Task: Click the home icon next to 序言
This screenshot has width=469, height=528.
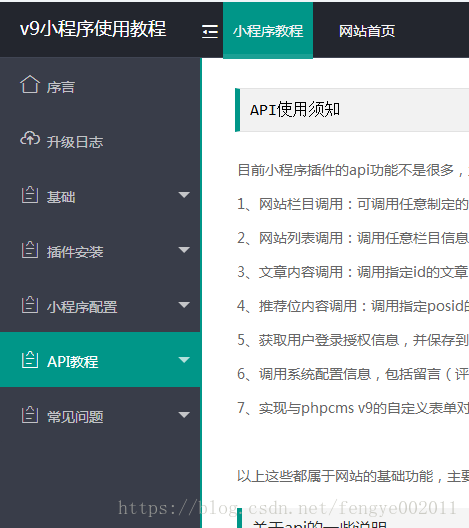Action: click(30, 84)
